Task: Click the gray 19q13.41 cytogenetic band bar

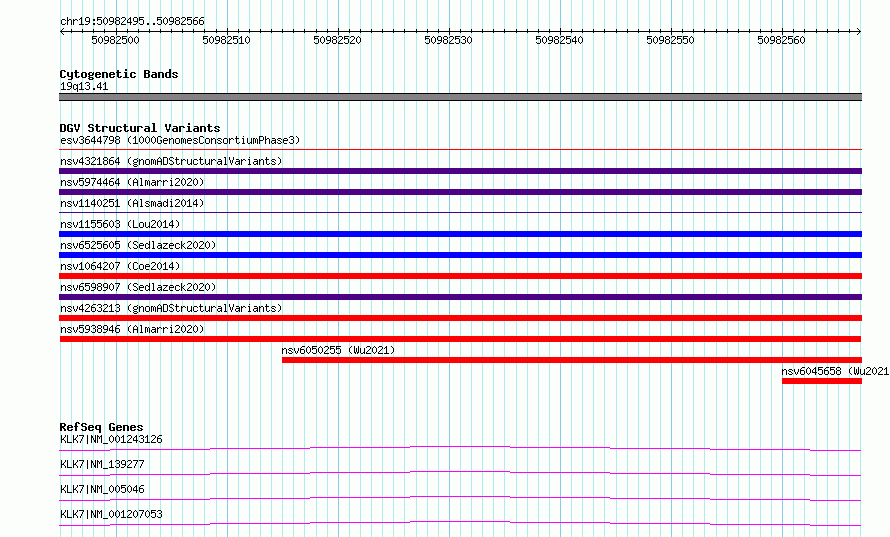Action: [x=460, y=97]
